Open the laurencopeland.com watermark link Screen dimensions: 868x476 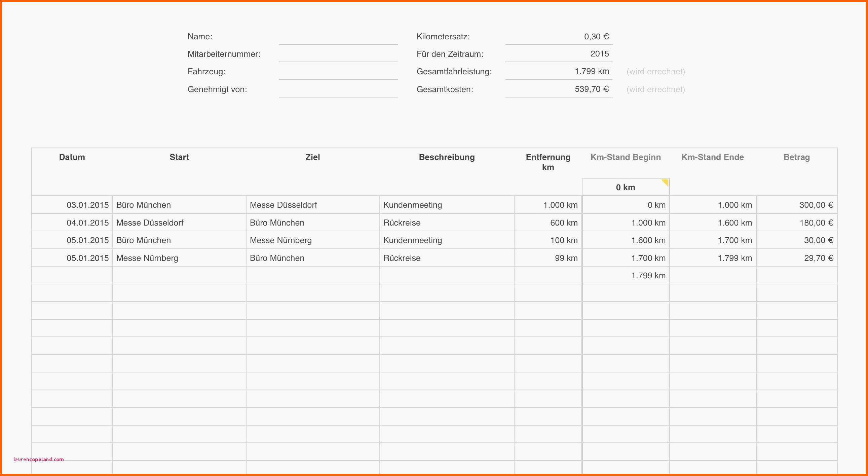coord(38,459)
